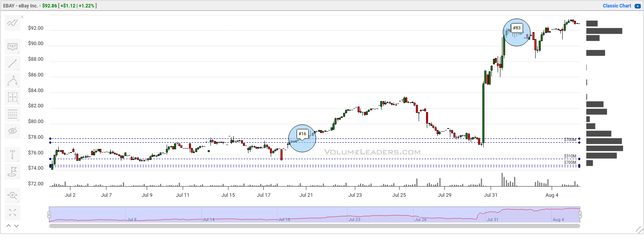Click the +1.22% percent change
The height and width of the screenshot is (243, 644).
[86, 6]
